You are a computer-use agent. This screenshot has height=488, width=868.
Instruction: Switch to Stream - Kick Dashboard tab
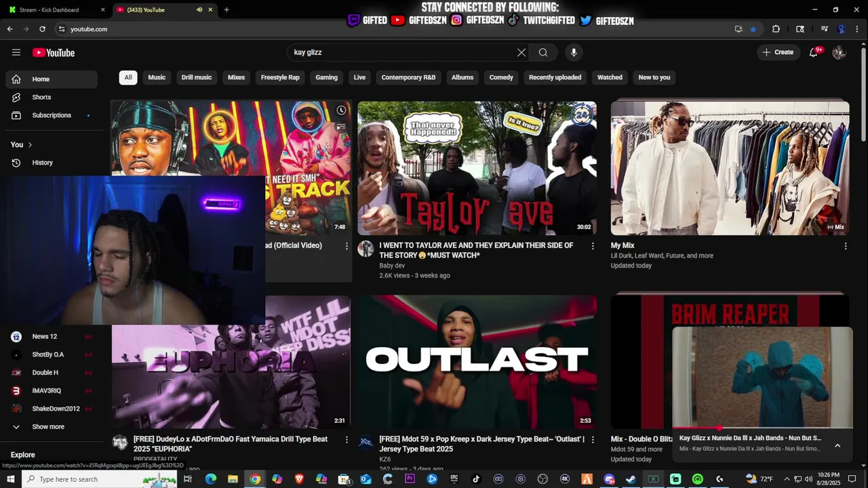pos(56,9)
